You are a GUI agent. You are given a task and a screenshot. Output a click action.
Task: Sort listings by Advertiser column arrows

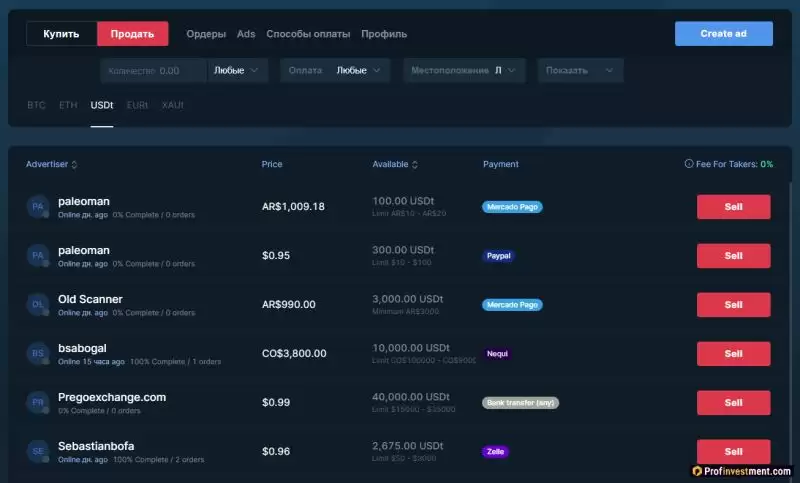[x=74, y=165]
